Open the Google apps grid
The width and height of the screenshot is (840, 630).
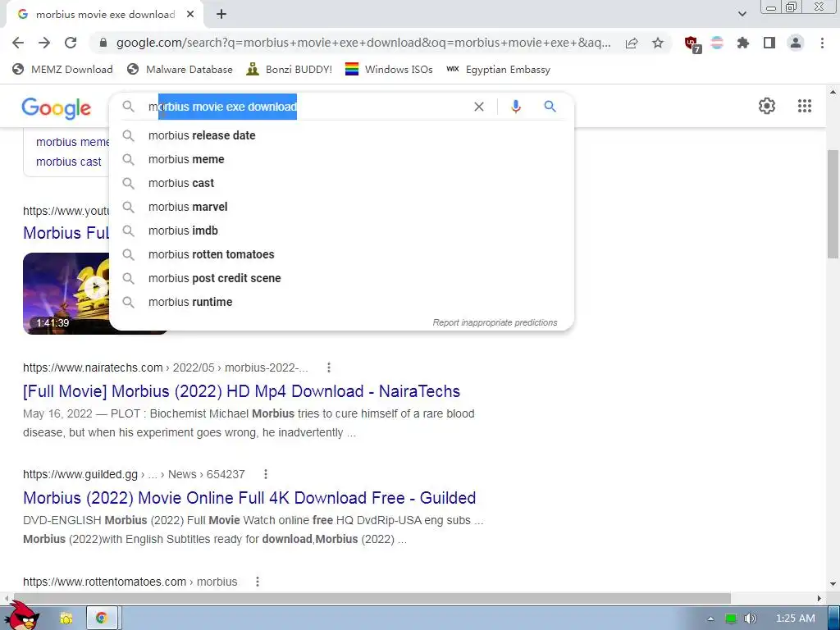pyautogui.click(x=804, y=106)
